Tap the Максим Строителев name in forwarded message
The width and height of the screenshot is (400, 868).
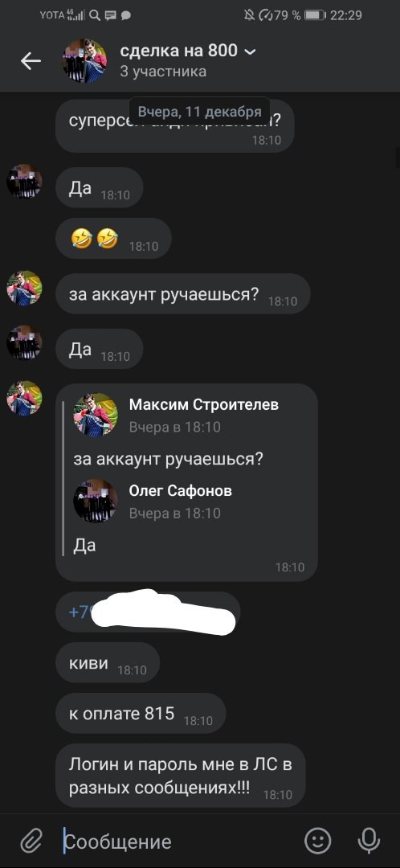pos(203,404)
